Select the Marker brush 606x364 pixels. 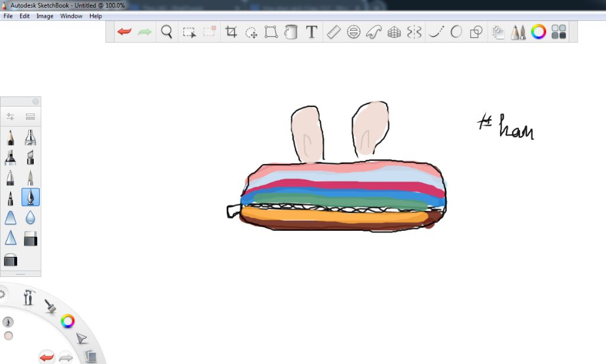pos(11,157)
